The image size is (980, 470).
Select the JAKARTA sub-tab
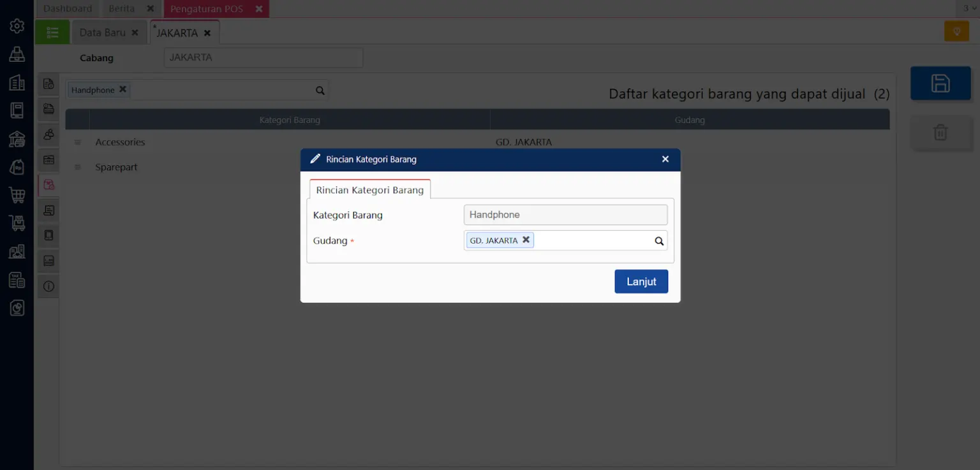pos(177,33)
